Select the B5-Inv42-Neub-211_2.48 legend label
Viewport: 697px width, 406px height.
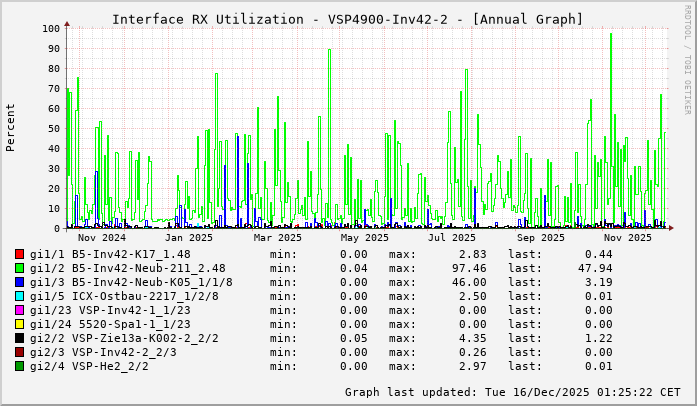coord(148,268)
